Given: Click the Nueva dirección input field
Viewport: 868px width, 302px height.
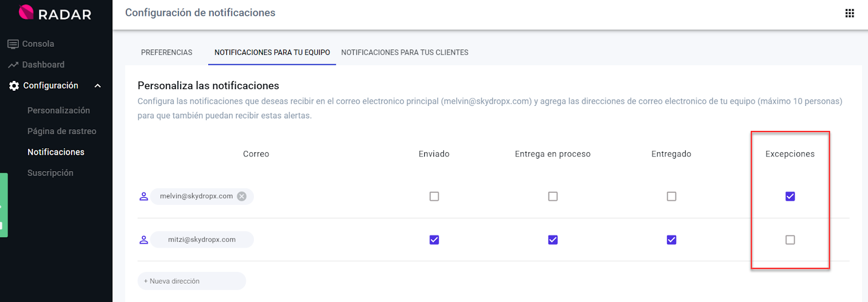Looking at the screenshot, I should pyautogui.click(x=192, y=281).
